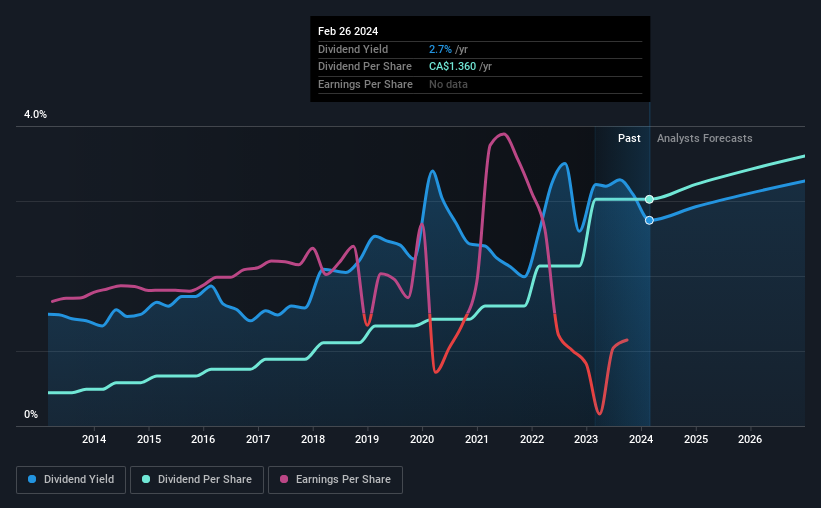Click the 4.0% y-axis label
The width and height of the screenshot is (821, 508).
coord(35,114)
